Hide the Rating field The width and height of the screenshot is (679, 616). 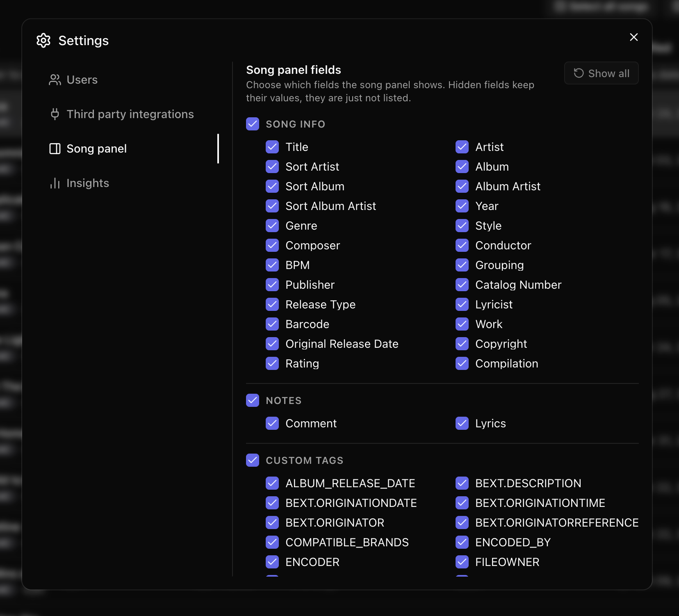point(272,363)
